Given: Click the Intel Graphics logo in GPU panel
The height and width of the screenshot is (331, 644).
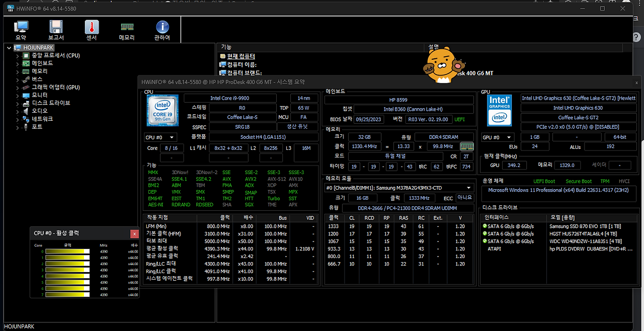Looking at the screenshot, I should 500,111.
